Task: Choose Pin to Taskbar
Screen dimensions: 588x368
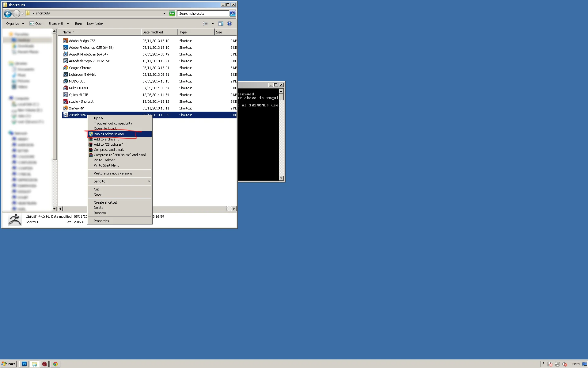Action: [119, 160]
